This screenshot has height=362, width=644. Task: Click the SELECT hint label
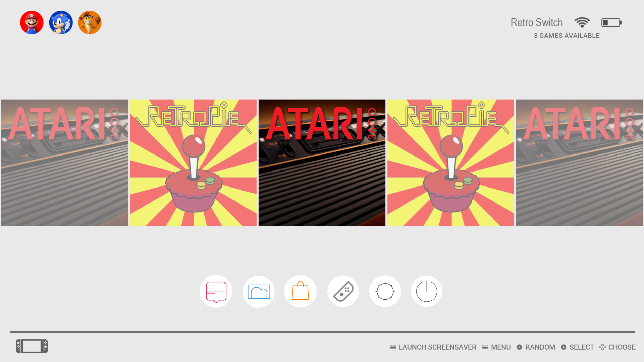581,347
